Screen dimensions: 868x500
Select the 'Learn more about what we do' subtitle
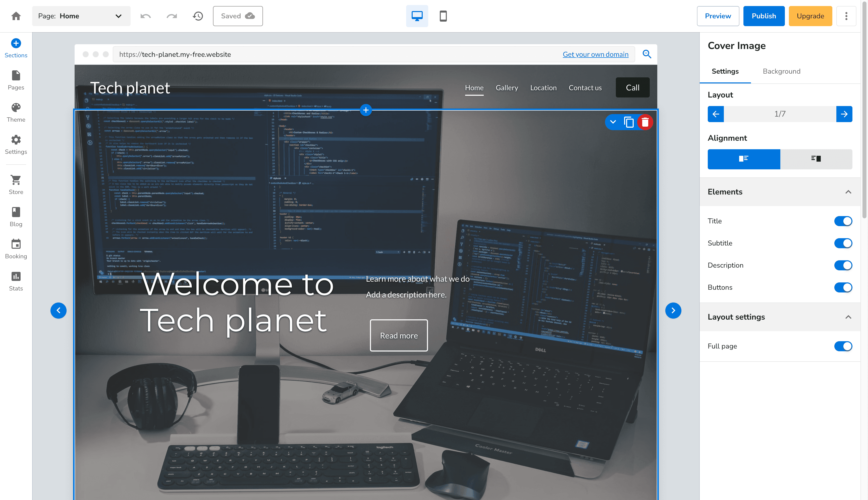coord(417,279)
